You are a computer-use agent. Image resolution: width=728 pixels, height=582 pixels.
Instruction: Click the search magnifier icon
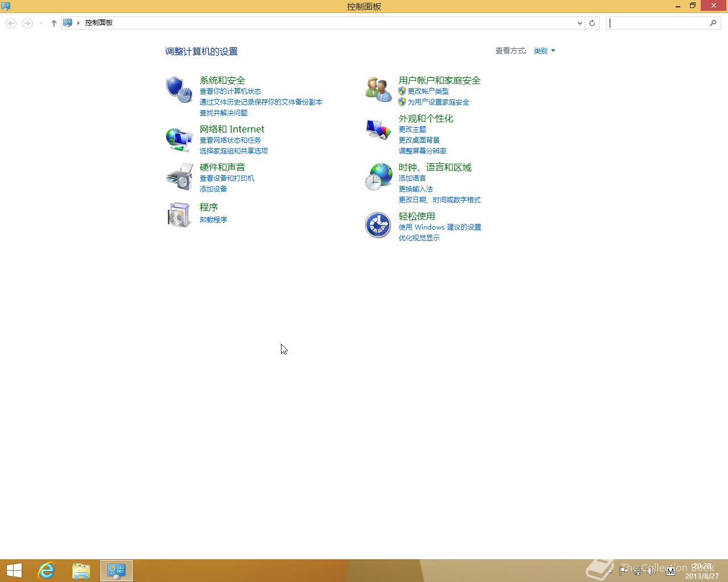(713, 23)
